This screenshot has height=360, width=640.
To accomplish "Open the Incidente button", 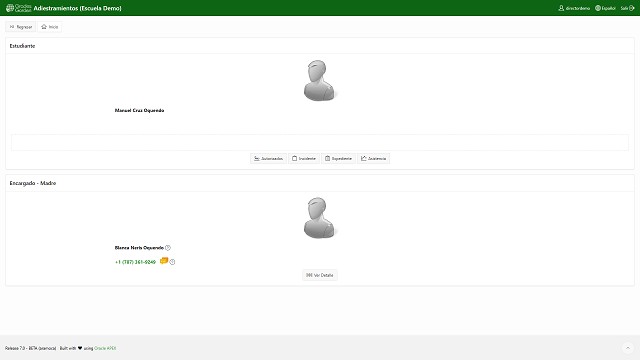I will 304,158.
